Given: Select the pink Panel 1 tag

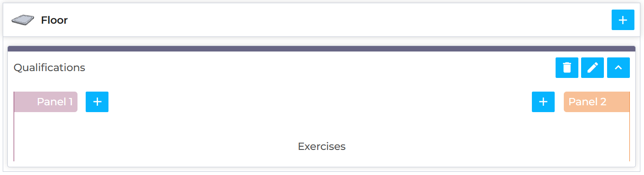Looking at the screenshot, I should click(x=46, y=102).
